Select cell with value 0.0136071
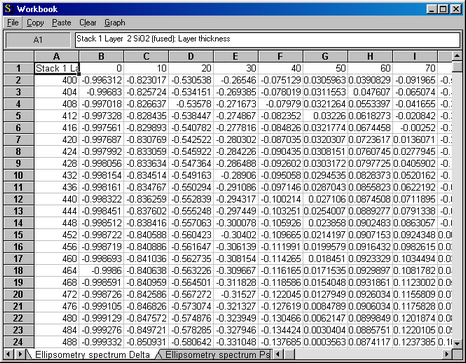This screenshot has height=363, width=466. [x=415, y=140]
